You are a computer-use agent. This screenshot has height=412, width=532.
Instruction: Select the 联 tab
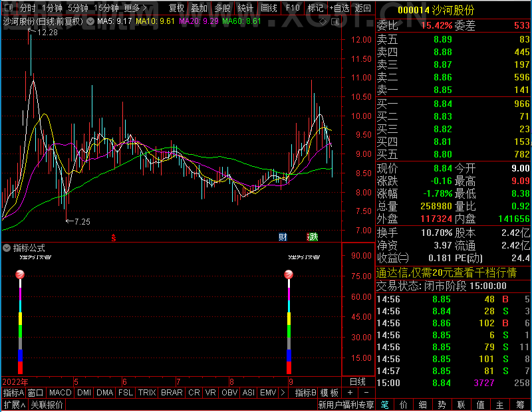pyautogui.click(x=461, y=405)
